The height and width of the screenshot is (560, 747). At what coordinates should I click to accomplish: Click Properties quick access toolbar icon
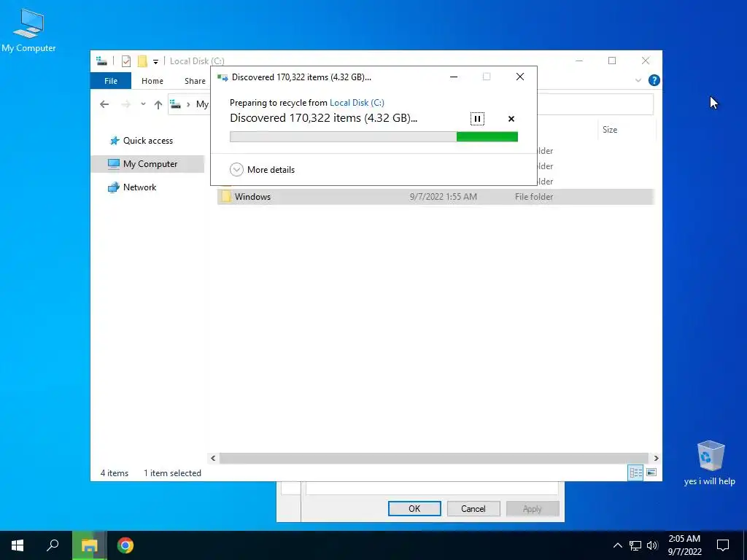(x=126, y=61)
